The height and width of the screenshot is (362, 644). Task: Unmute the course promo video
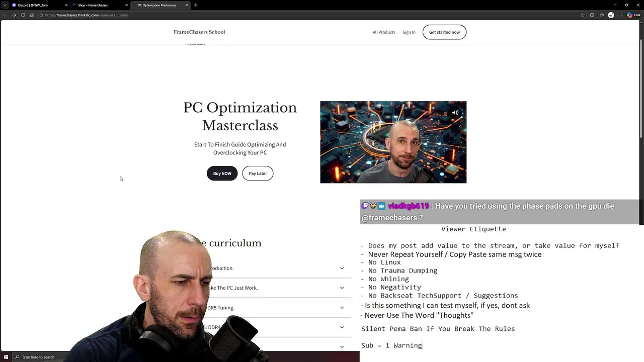(455, 113)
